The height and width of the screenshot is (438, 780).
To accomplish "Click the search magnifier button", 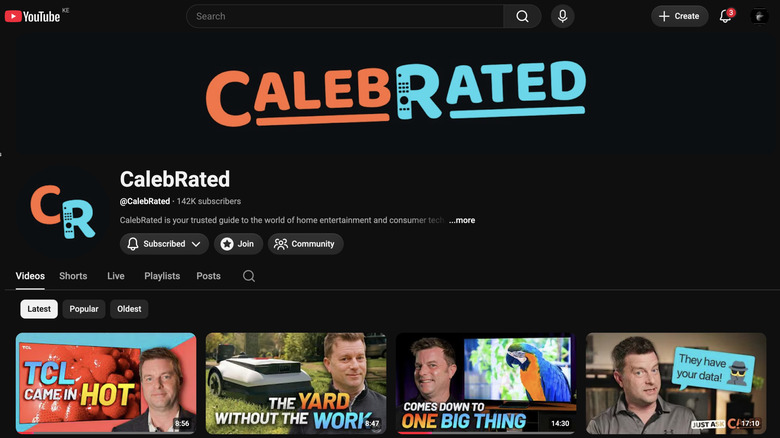I will pos(522,16).
